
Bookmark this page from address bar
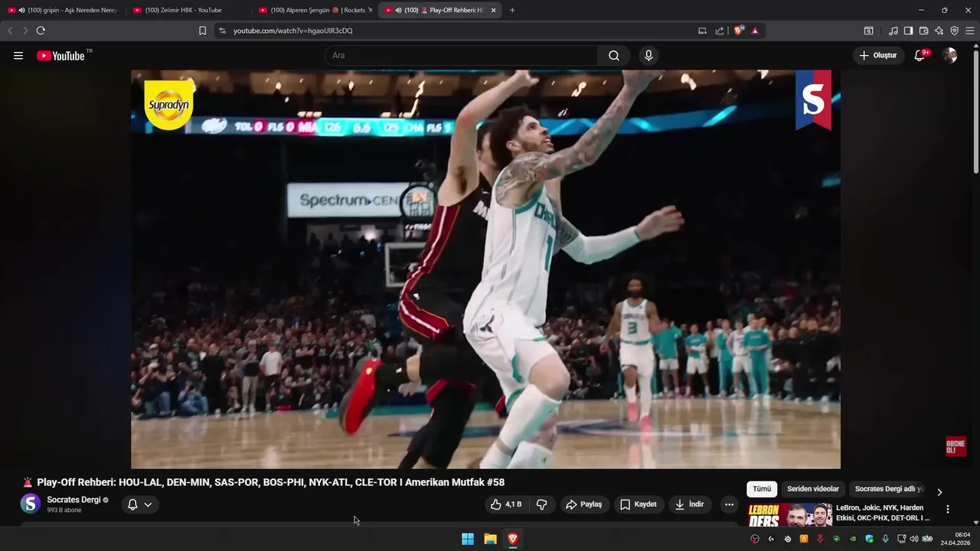tap(202, 31)
